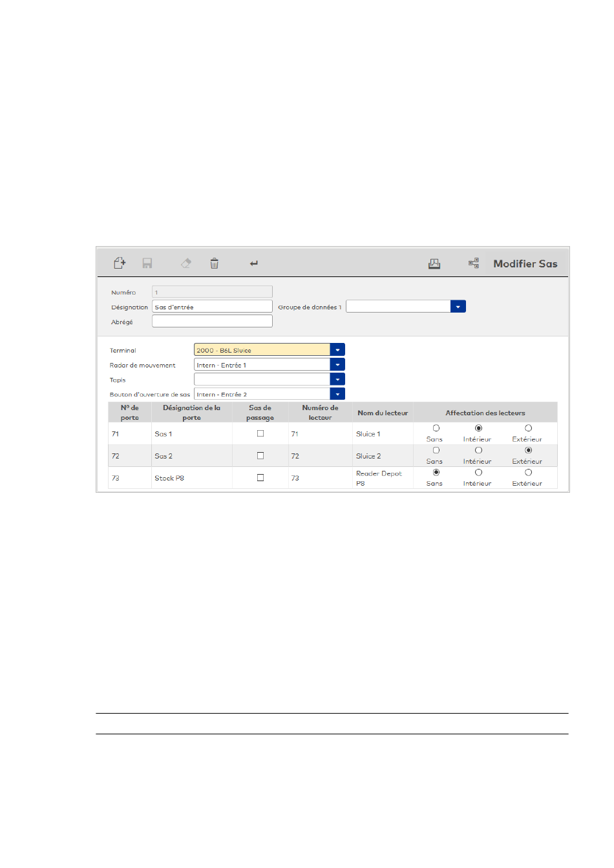The image size is (614, 868).
Task: Focus the Abrégé input field
Action: point(212,322)
